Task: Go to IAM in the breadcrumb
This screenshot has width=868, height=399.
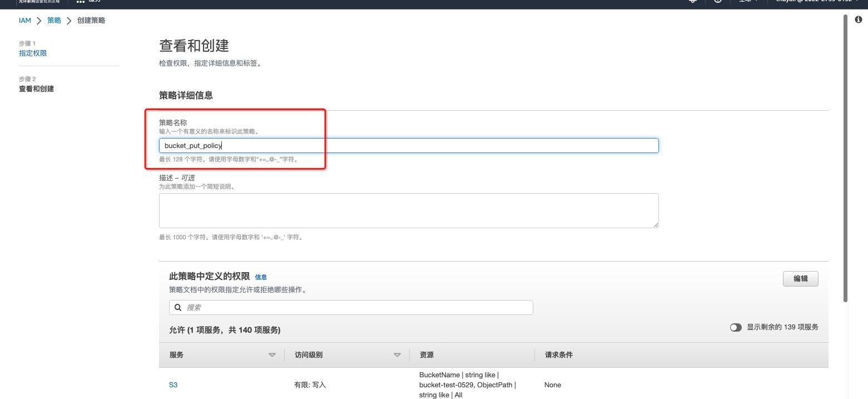Action: click(25, 21)
